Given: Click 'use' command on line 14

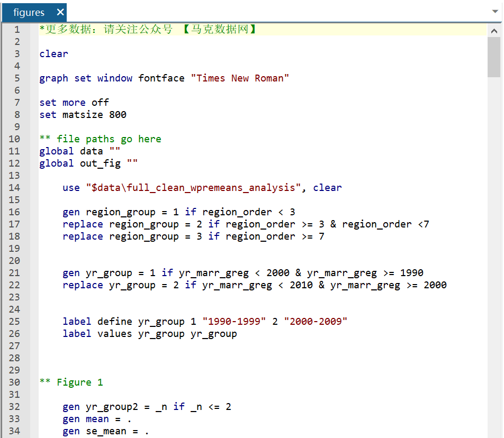Looking at the screenshot, I should click(71, 188).
